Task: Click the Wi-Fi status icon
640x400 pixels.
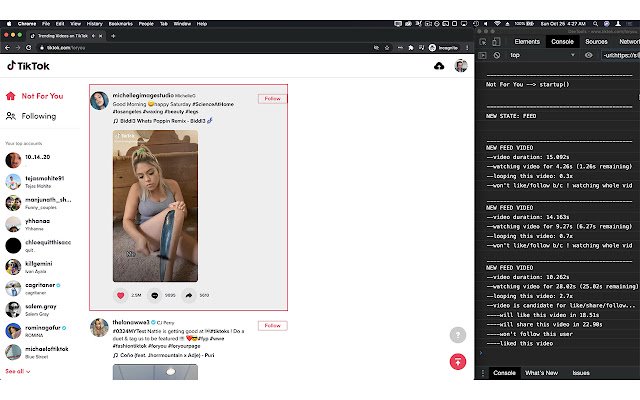Action: click(x=497, y=24)
